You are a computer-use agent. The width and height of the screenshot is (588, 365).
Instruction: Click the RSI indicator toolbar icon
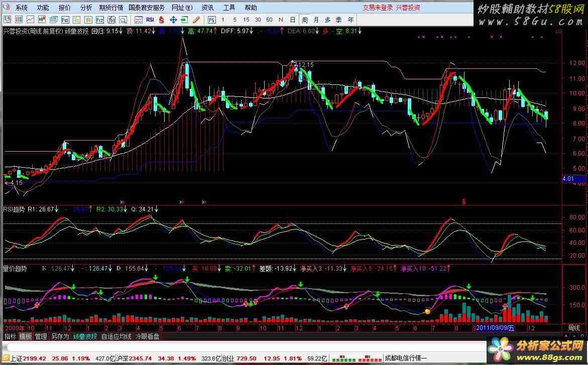click(x=150, y=20)
